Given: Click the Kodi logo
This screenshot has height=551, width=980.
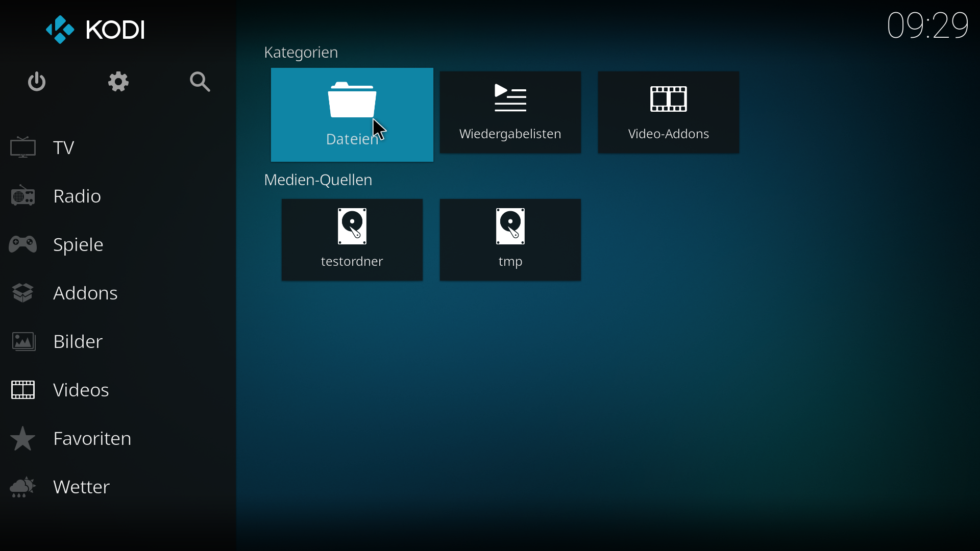Looking at the screenshot, I should tap(95, 30).
